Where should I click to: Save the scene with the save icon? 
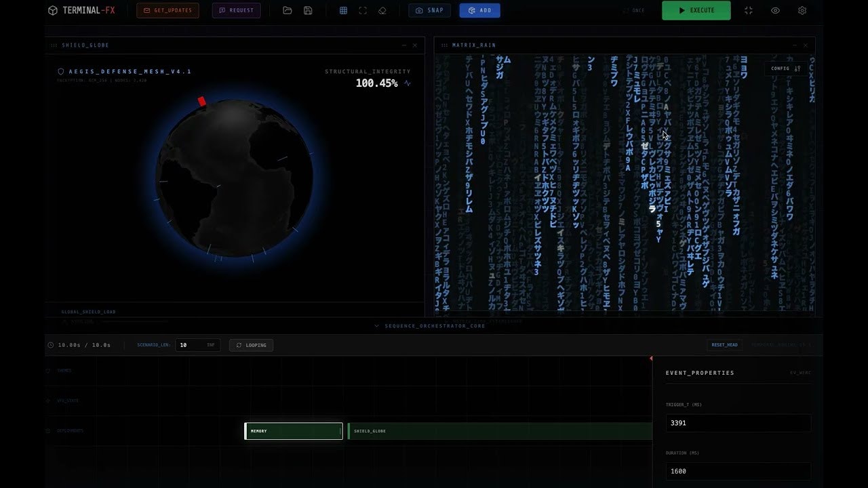coord(307,10)
